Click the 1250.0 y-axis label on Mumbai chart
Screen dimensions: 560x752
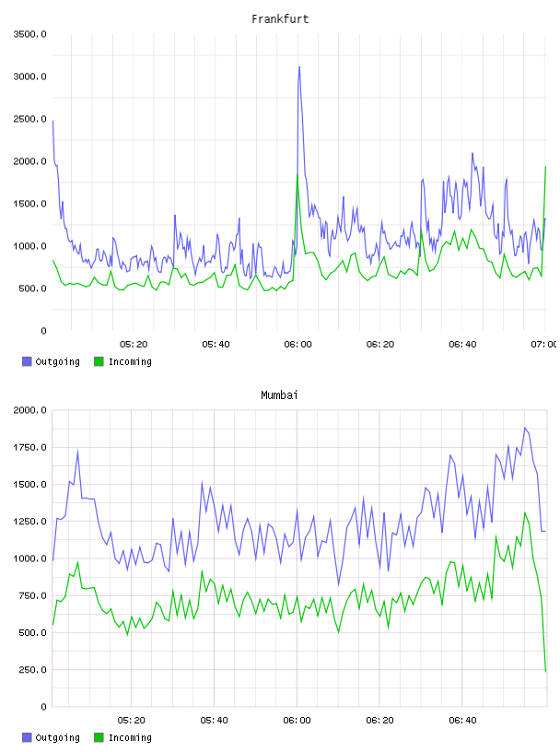pos(30,522)
